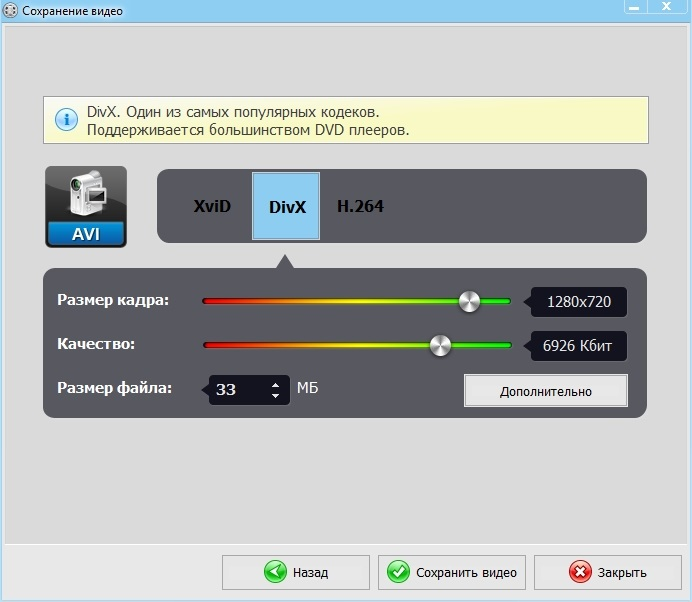Click the Закрыть button
Viewport: 692px width, 602px height.
point(608,572)
